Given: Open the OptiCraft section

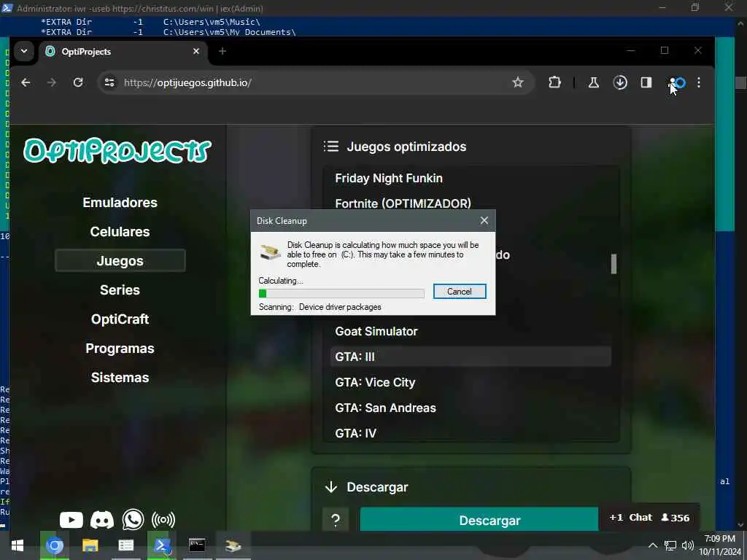Looking at the screenshot, I should tap(120, 319).
